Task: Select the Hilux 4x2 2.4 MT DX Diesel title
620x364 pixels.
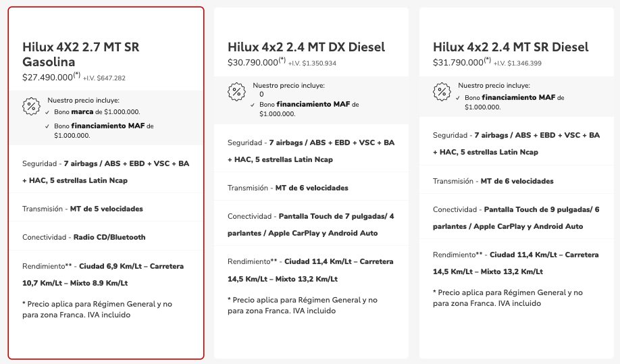Action: pyautogui.click(x=306, y=47)
